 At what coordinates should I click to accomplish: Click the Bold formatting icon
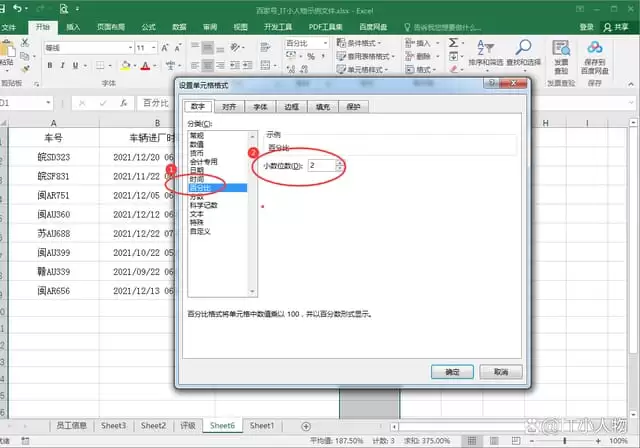click(50, 65)
